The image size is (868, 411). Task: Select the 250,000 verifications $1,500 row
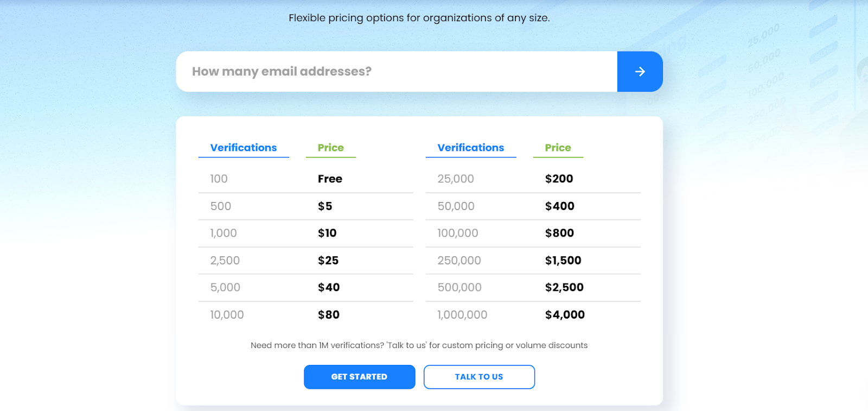pyautogui.click(x=533, y=260)
